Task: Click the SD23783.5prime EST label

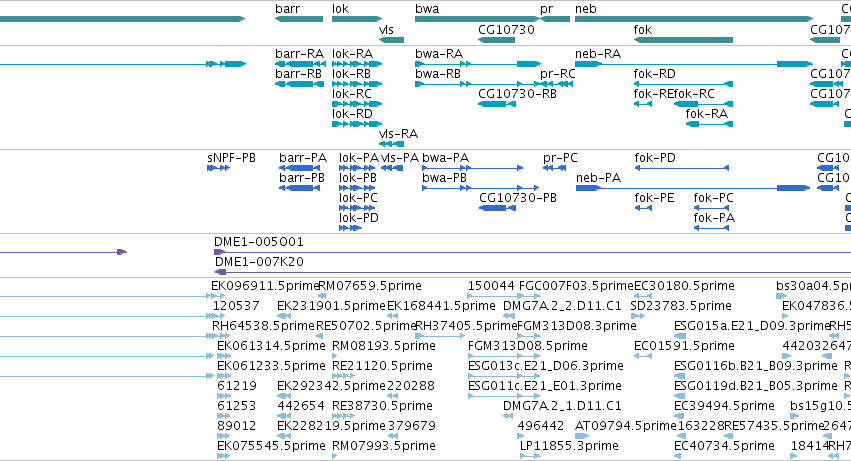Action: coord(681,306)
